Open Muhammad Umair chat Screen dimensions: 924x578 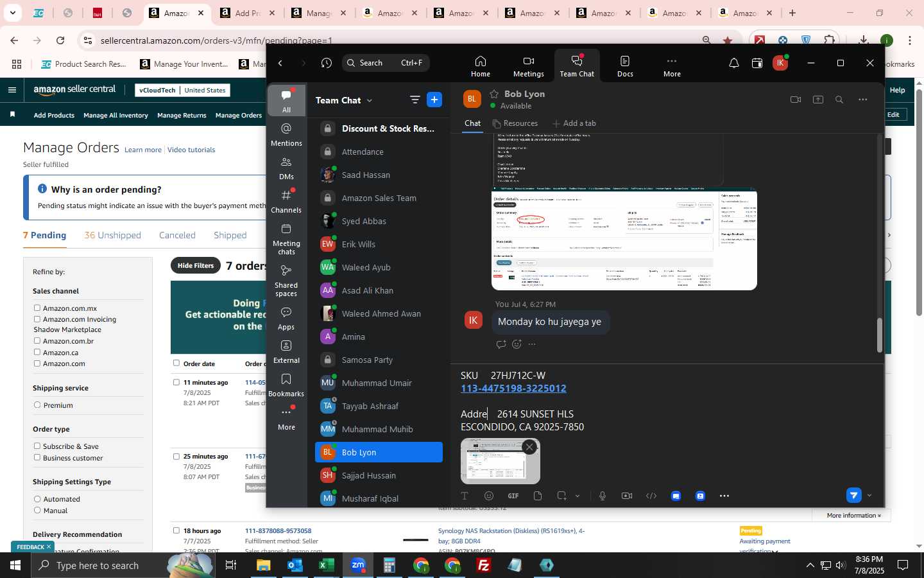[x=379, y=383]
